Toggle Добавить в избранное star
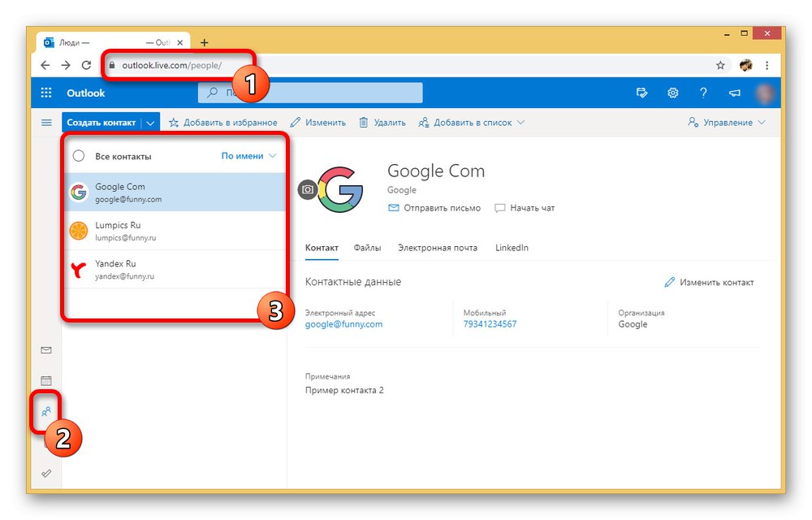Screen dimensions: 812x520 point(174,122)
